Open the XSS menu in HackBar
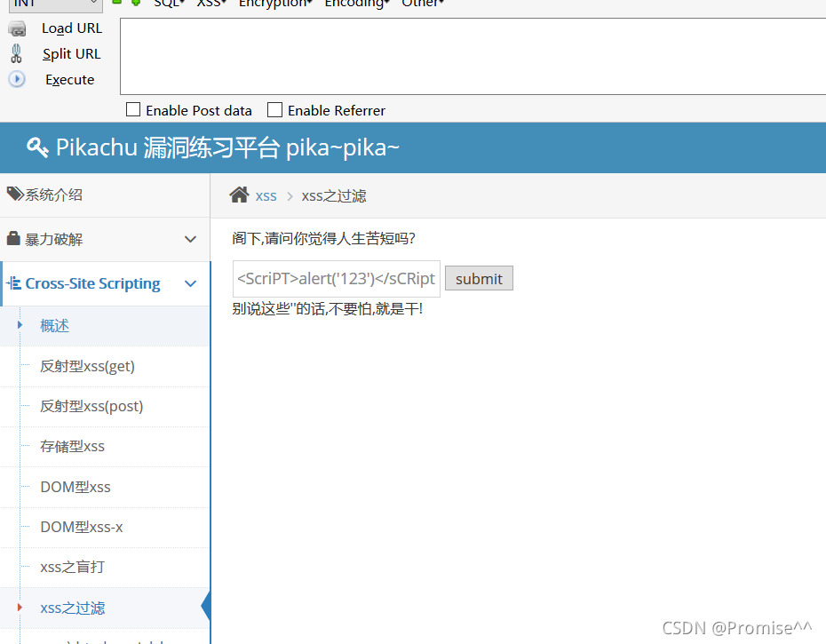 210,4
